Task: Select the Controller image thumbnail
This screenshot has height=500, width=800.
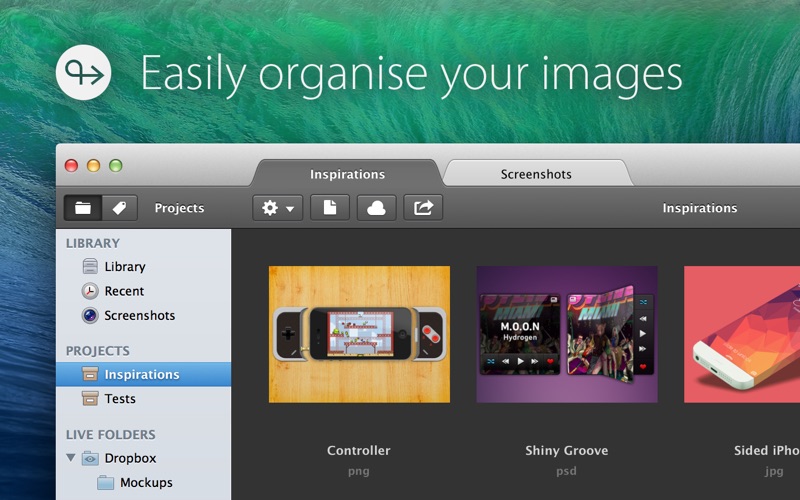Action: point(359,334)
